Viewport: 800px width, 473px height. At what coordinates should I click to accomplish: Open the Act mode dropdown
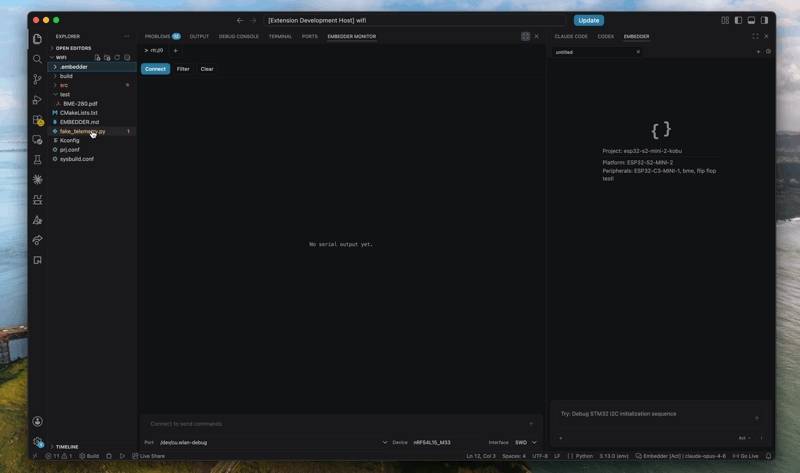click(x=744, y=438)
